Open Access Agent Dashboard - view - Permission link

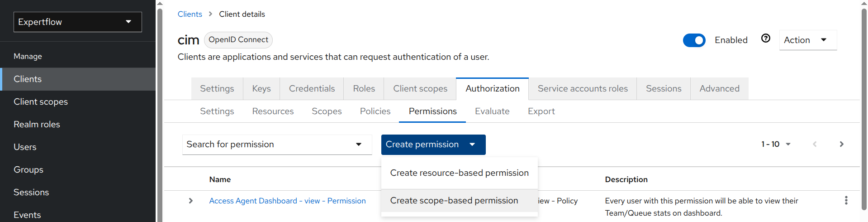[287, 201]
